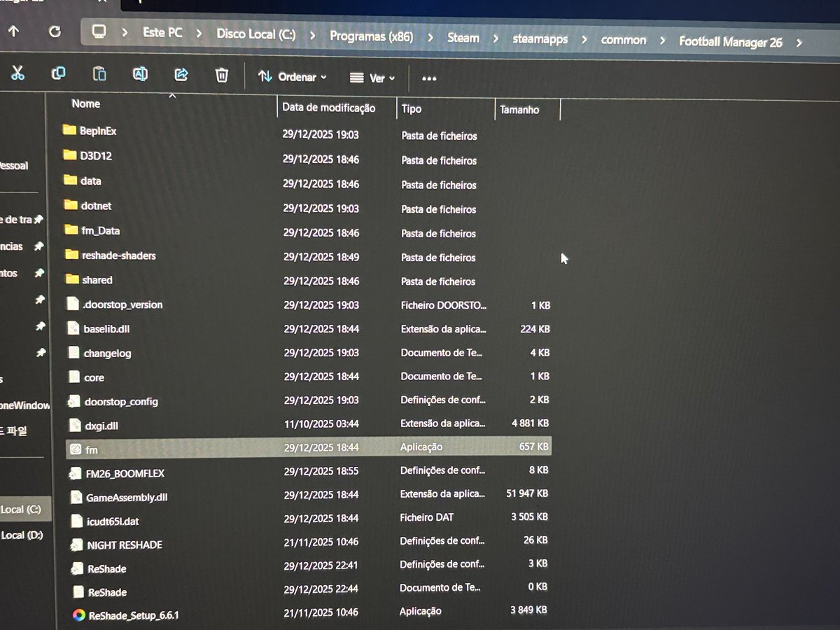The height and width of the screenshot is (630, 840).
Task: Click the Cut scissors icon
Action: point(18,73)
